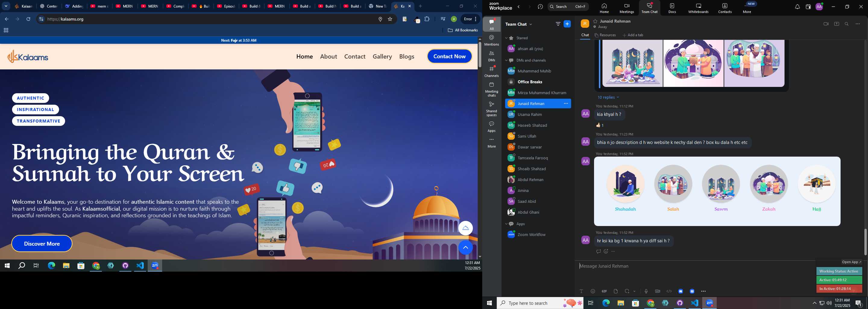Open the More menu in Zoom's top bar

[747, 8]
